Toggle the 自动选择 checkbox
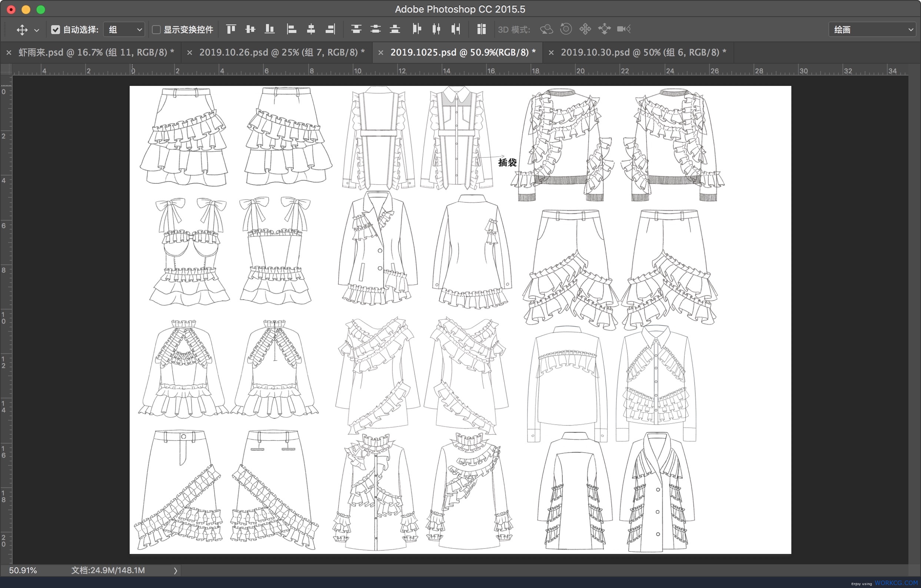Image resolution: width=921 pixels, height=588 pixels. pos(56,30)
